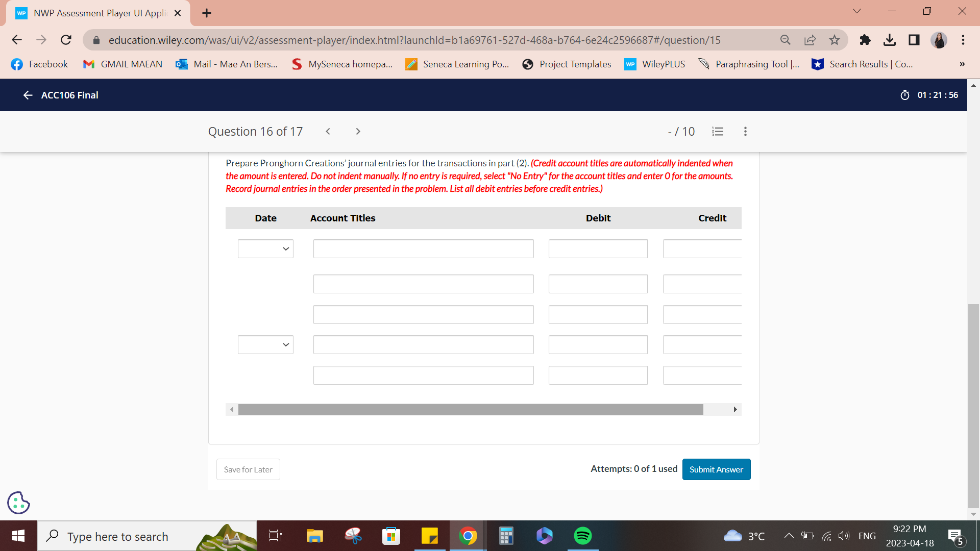The height and width of the screenshot is (551, 980).
Task: Open the three-dot options menu beside the score
Action: (x=745, y=131)
